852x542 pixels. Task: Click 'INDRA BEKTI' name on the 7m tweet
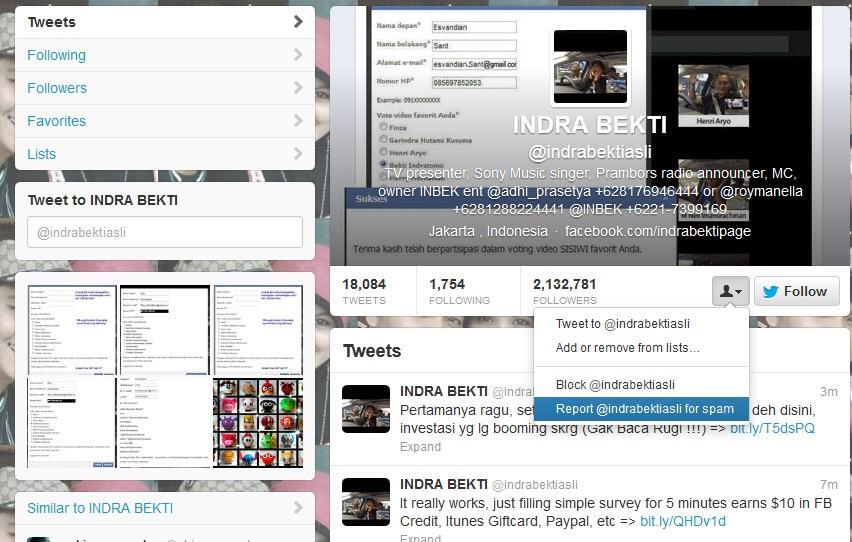pos(443,484)
